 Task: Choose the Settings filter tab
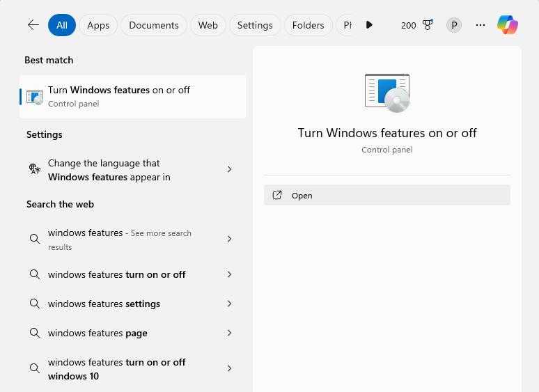255,25
